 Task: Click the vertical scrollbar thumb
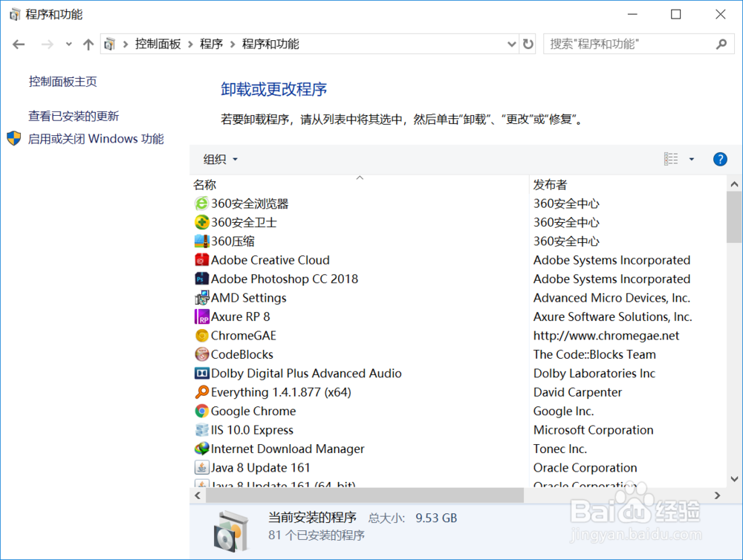tap(735, 218)
